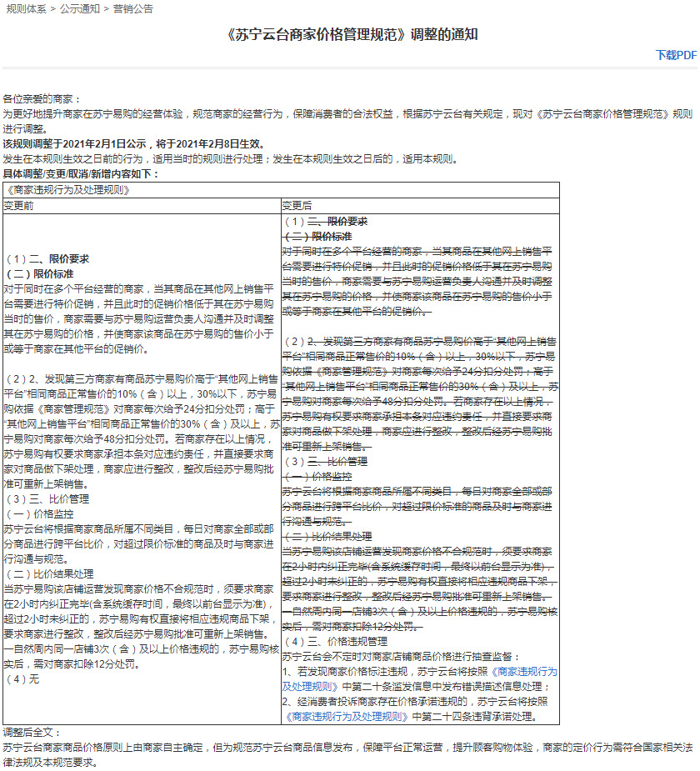The image size is (700, 771).
Task: Click the struck-through （1）二、限价要求 in 变更后
Action: pos(326,221)
